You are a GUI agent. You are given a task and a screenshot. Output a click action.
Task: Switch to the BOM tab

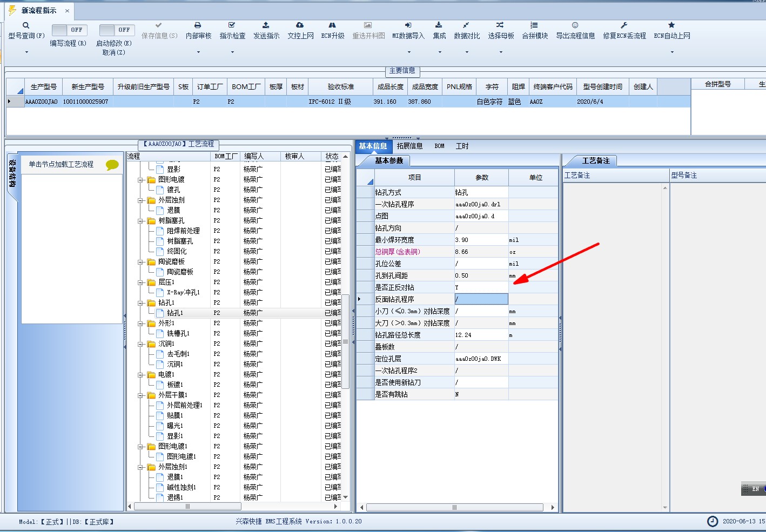440,146
